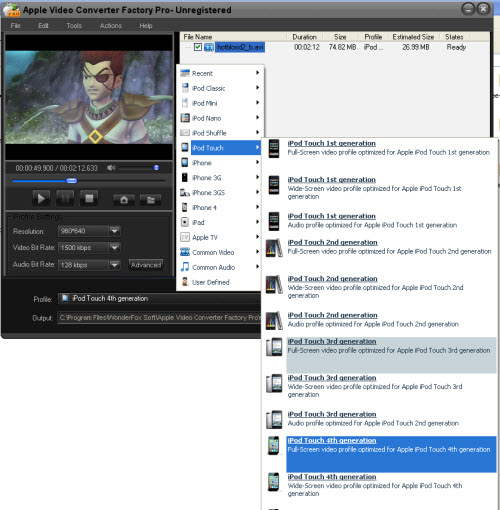Image resolution: width=500 pixels, height=510 pixels.
Task: Expand the Recent submenu
Action: pyautogui.click(x=220, y=73)
